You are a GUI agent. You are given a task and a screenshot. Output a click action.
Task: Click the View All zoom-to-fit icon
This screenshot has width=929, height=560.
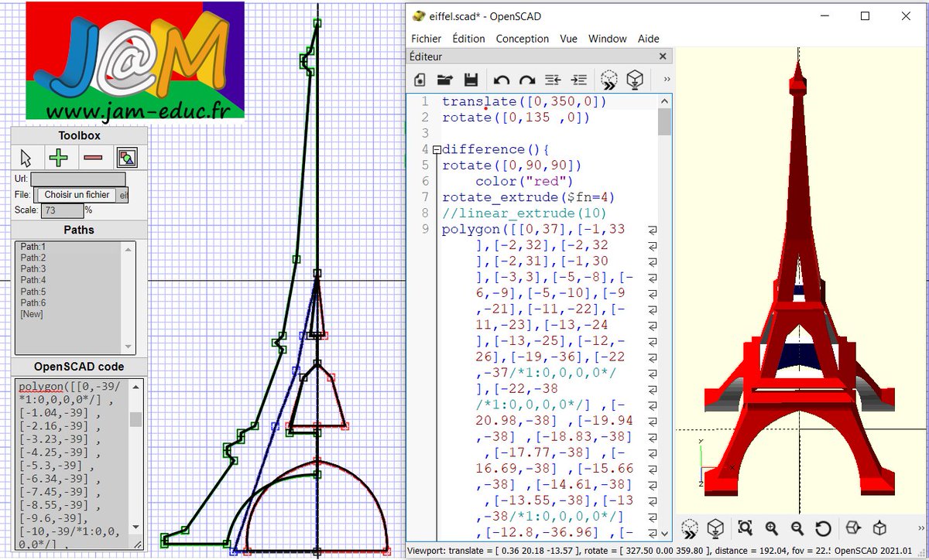click(x=745, y=528)
